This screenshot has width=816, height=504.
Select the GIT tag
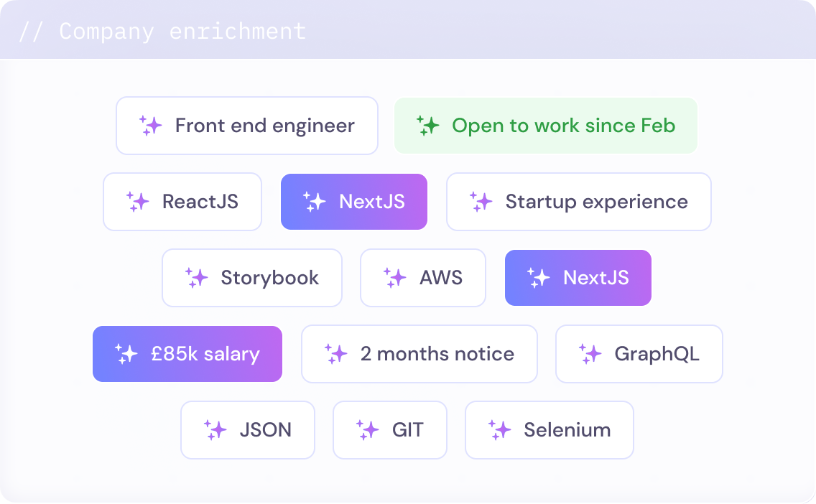[390, 430]
